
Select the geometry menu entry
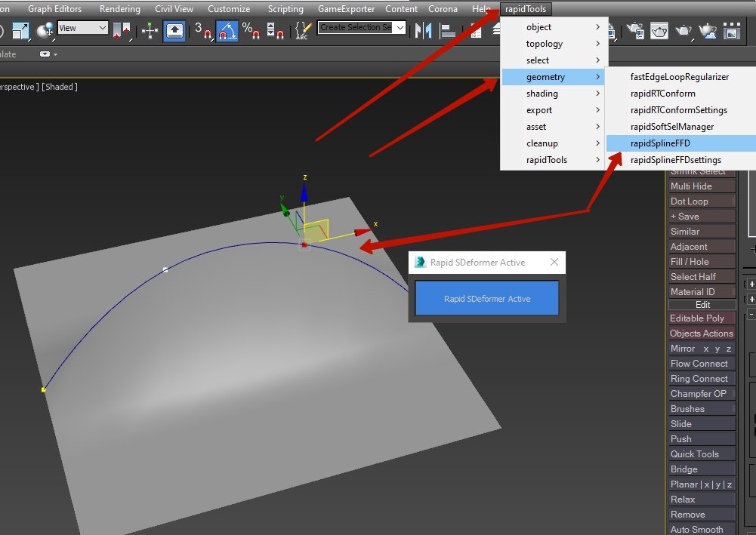click(x=554, y=77)
